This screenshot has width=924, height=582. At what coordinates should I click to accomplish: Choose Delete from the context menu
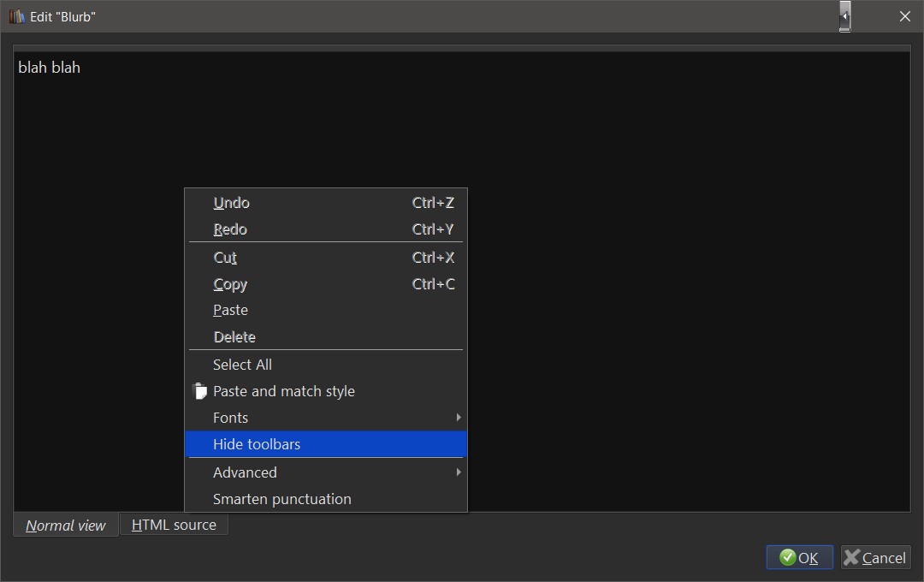234,337
